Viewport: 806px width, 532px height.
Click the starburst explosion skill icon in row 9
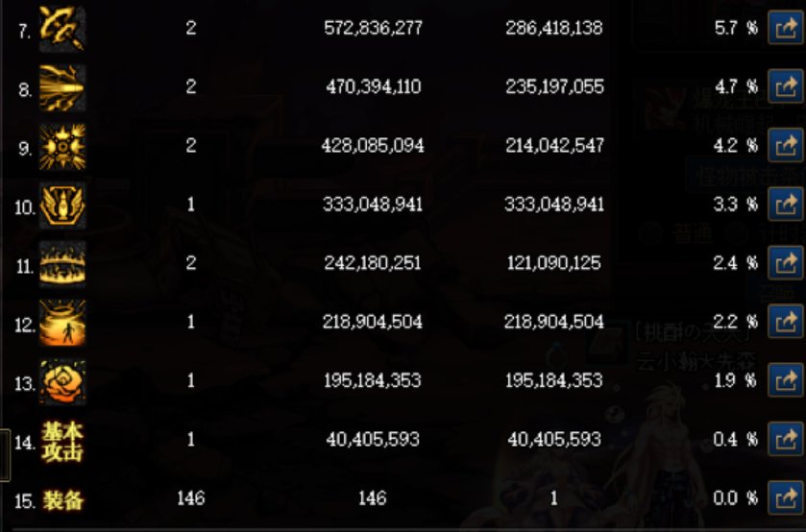coord(62,147)
